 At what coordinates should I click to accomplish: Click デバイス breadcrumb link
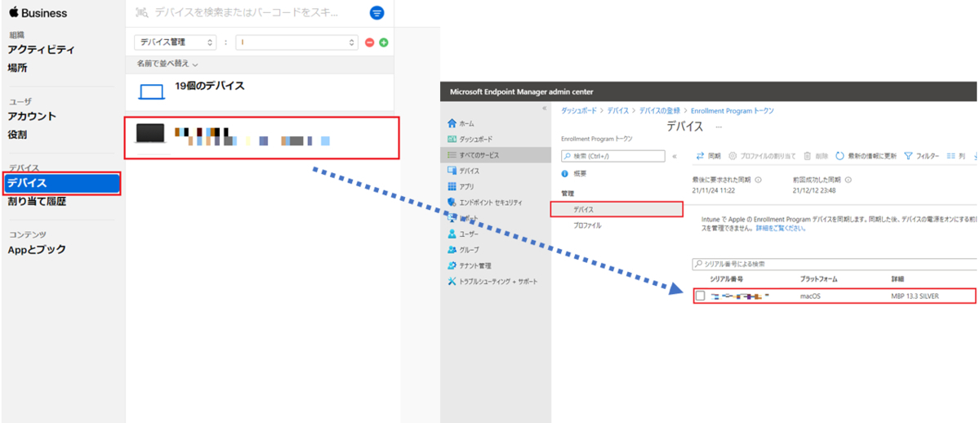(x=618, y=110)
